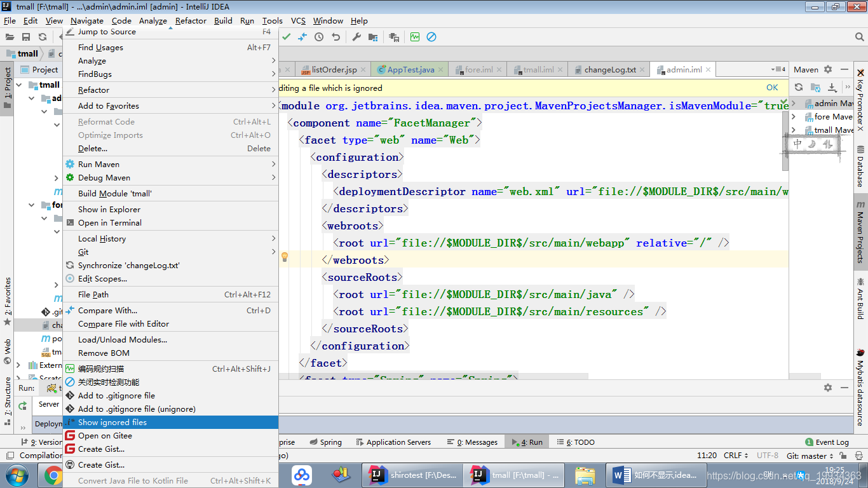This screenshot has width=868, height=488.
Task: Click the Rerun icon in Run panel
Action: [x=23, y=405]
